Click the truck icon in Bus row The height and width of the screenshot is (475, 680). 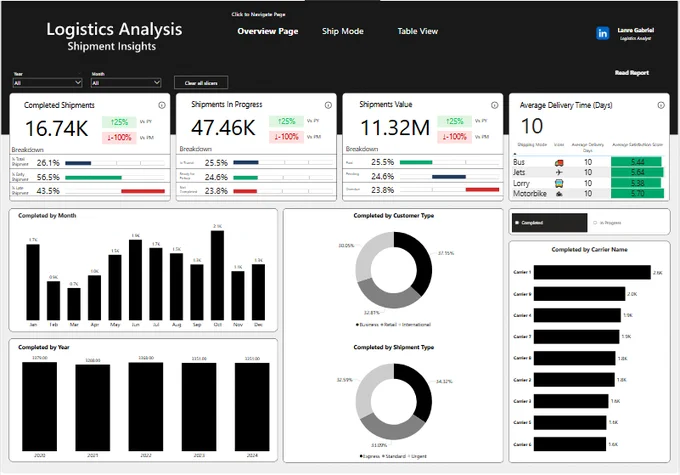pos(559,163)
